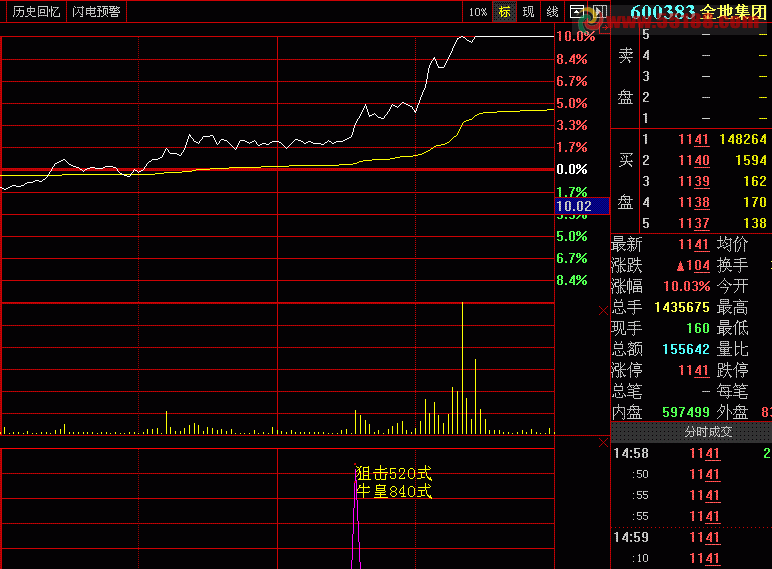Open the 闪电预警 tab
Image resolution: width=772 pixels, height=569 pixels.
tap(96, 11)
